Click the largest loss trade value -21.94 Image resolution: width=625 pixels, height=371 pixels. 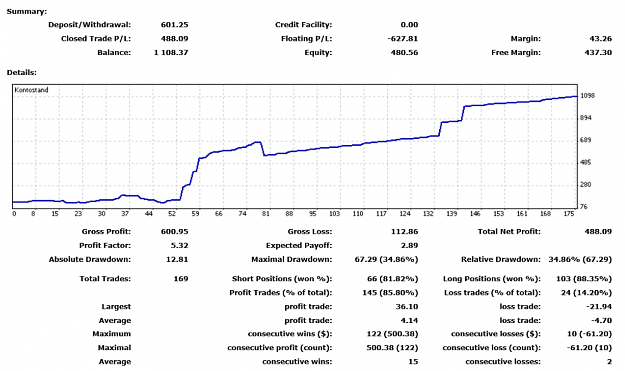599,307
